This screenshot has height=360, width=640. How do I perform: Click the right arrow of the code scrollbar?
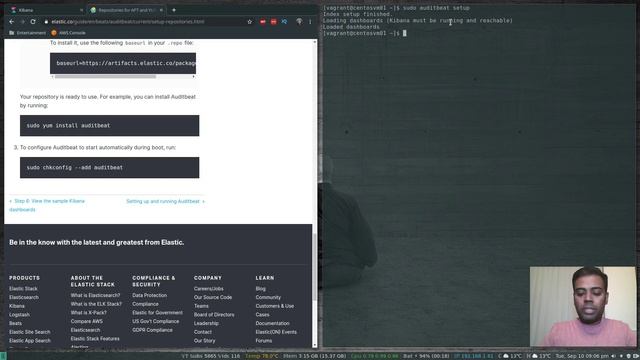click(193, 76)
